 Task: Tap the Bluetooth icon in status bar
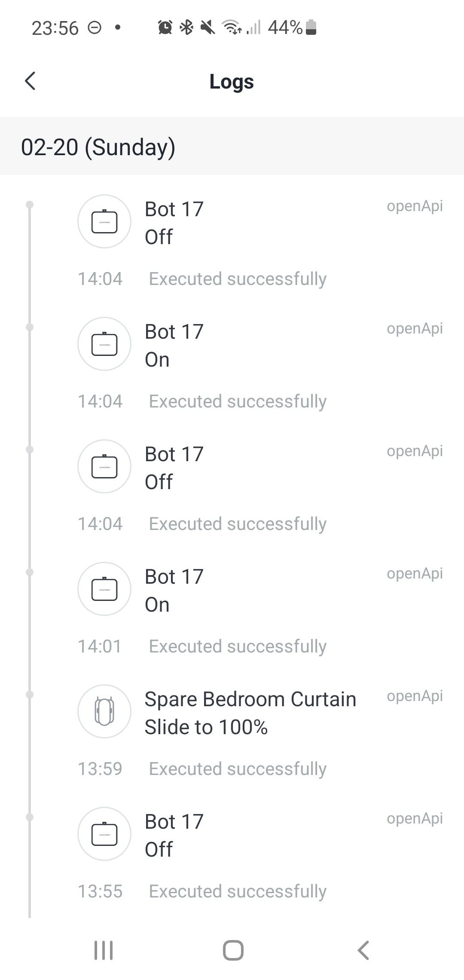tap(186, 28)
